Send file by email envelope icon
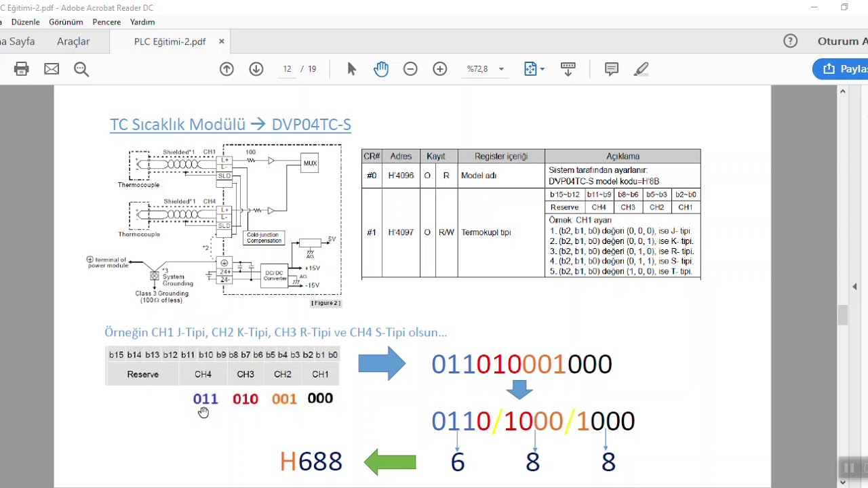868x488 pixels. click(52, 68)
